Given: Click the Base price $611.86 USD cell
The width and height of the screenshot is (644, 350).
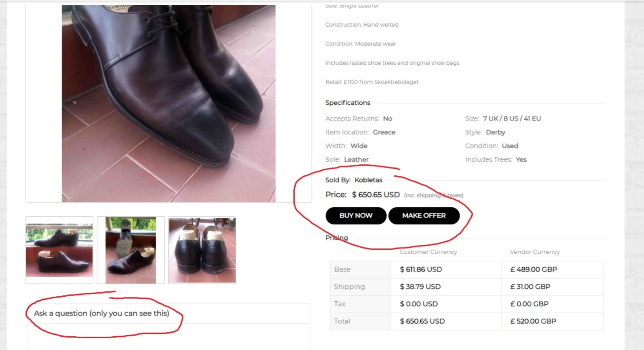Looking at the screenshot, I should tap(421, 270).
